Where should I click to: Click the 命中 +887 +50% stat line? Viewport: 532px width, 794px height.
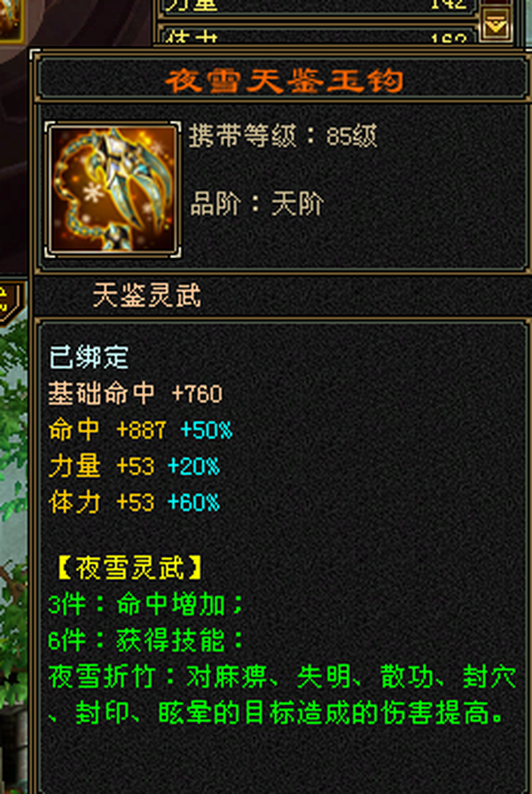(x=141, y=430)
